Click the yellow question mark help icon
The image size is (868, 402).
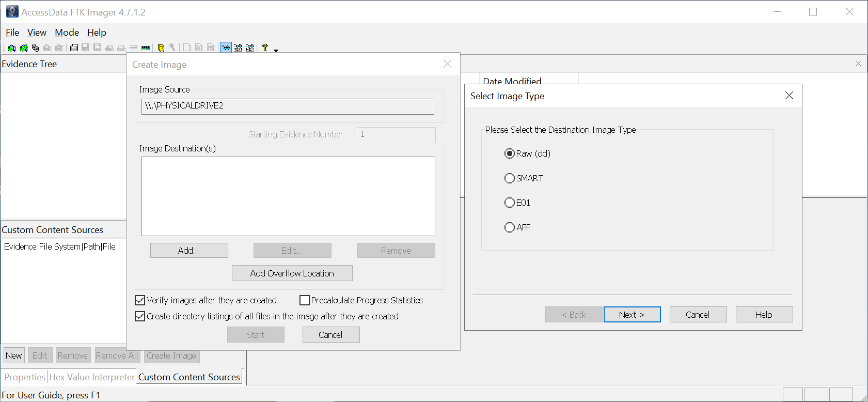(x=265, y=48)
